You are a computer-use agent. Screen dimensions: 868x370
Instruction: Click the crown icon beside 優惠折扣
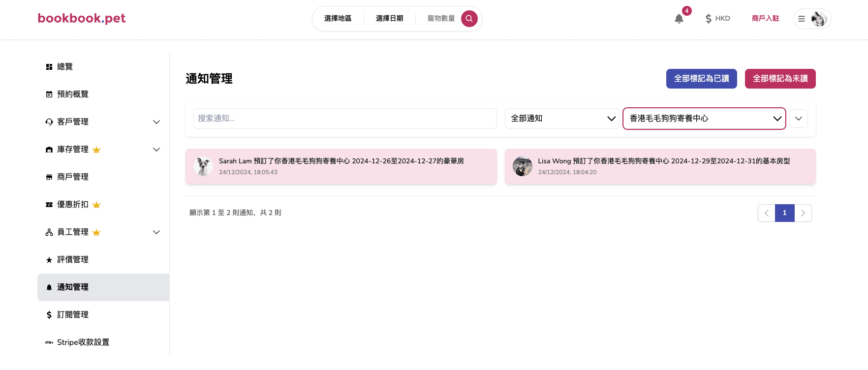pyautogui.click(x=96, y=205)
